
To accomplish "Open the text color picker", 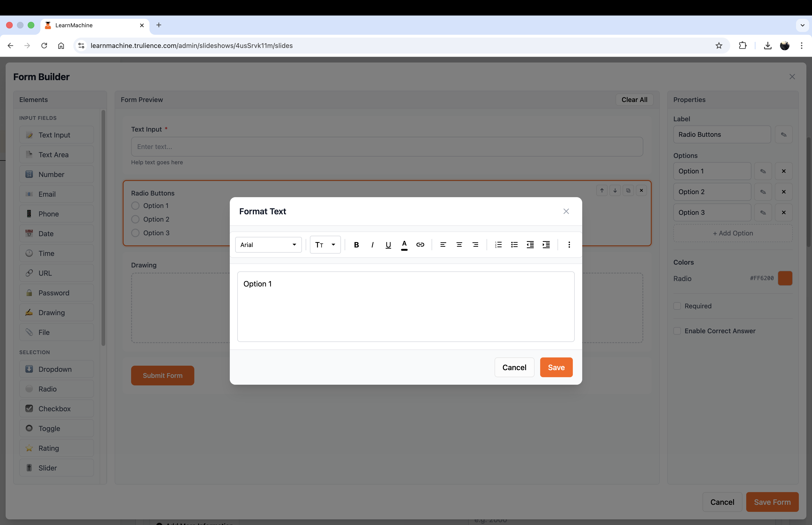I will click(404, 245).
